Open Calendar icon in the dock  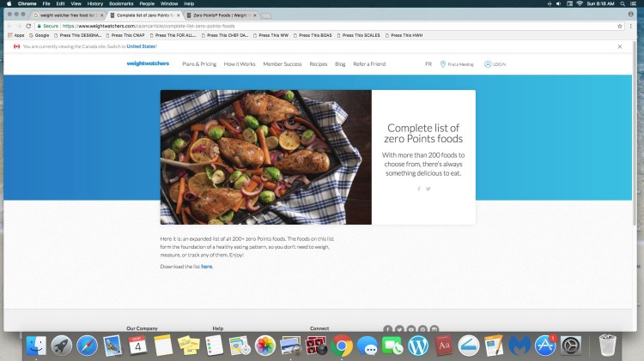[x=137, y=346]
